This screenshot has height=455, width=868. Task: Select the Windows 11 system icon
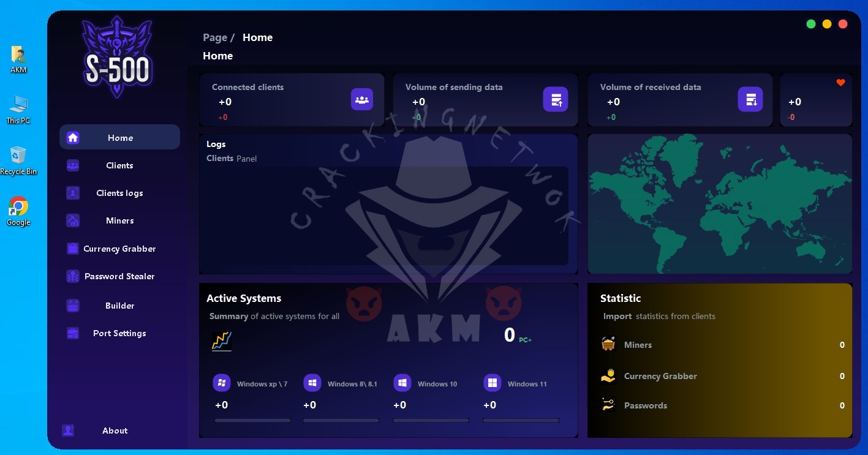(x=492, y=383)
